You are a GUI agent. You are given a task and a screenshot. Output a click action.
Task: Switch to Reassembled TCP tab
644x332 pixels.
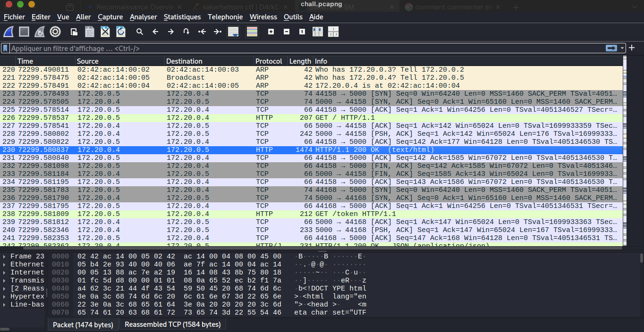pyautogui.click(x=172, y=324)
